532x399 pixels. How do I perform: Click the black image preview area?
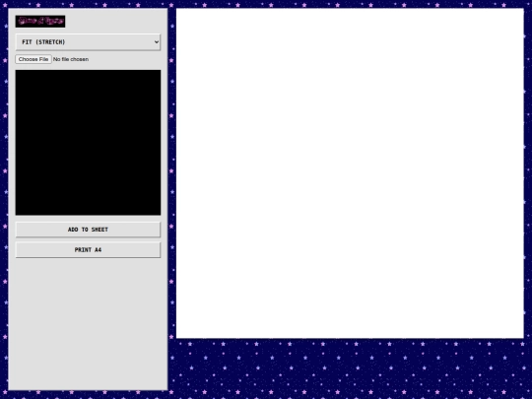click(x=88, y=143)
